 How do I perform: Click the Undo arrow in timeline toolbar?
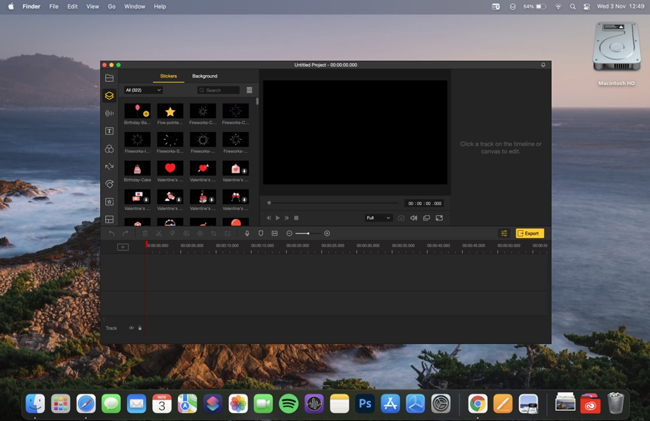pyautogui.click(x=112, y=234)
